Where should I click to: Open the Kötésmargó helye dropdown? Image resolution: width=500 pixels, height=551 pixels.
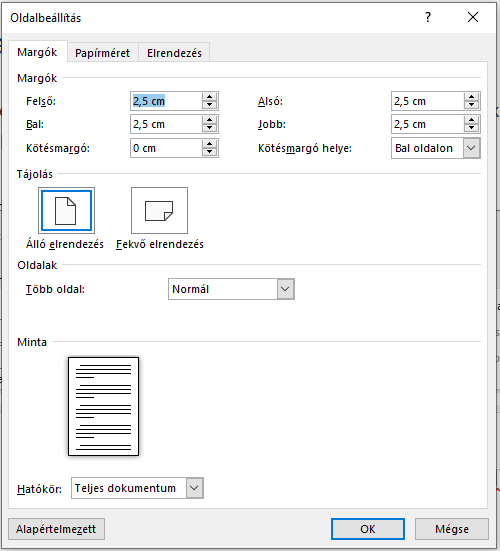pyautogui.click(x=436, y=148)
